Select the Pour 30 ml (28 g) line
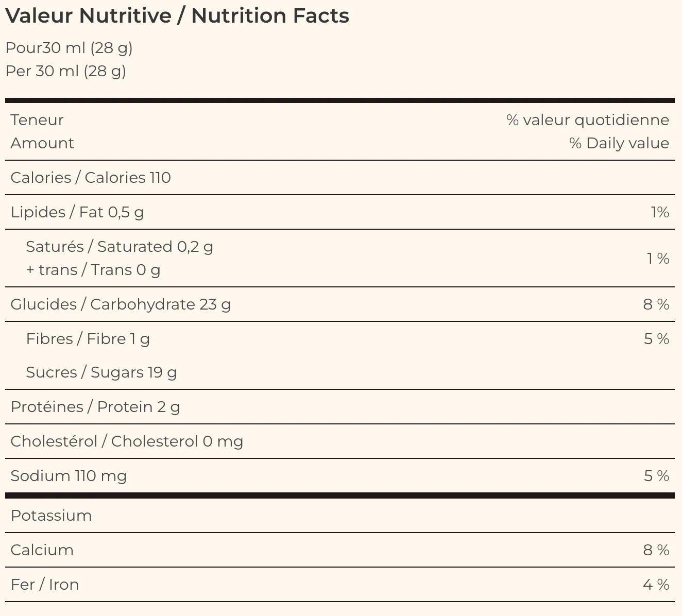682x616 pixels. click(x=69, y=48)
